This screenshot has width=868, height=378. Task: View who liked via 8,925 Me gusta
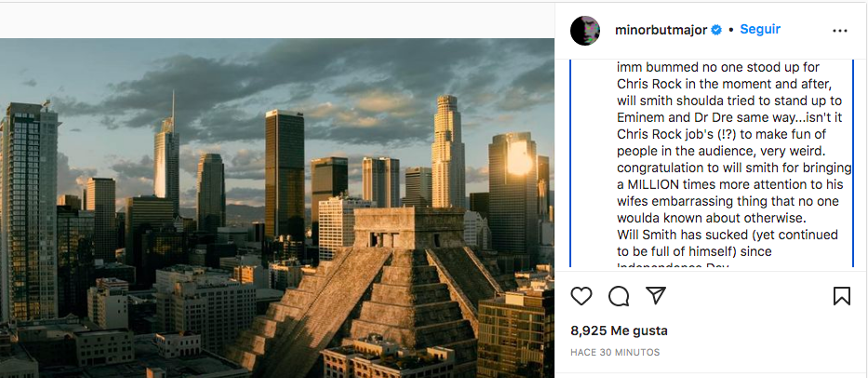619,331
